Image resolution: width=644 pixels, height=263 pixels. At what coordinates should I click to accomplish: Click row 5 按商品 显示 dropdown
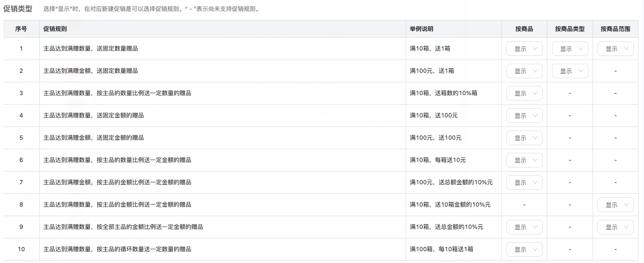click(x=524, y=138)
